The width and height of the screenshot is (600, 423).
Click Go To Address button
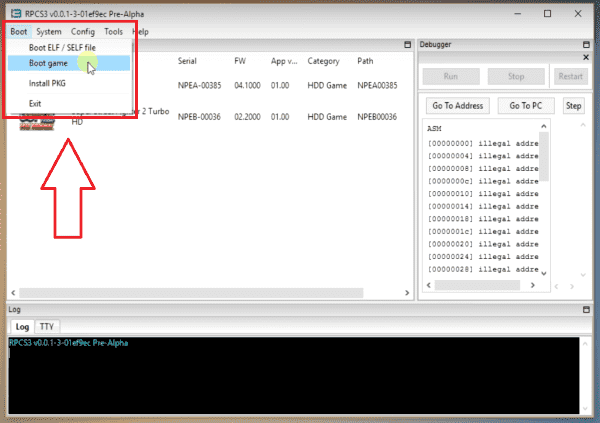458,106
